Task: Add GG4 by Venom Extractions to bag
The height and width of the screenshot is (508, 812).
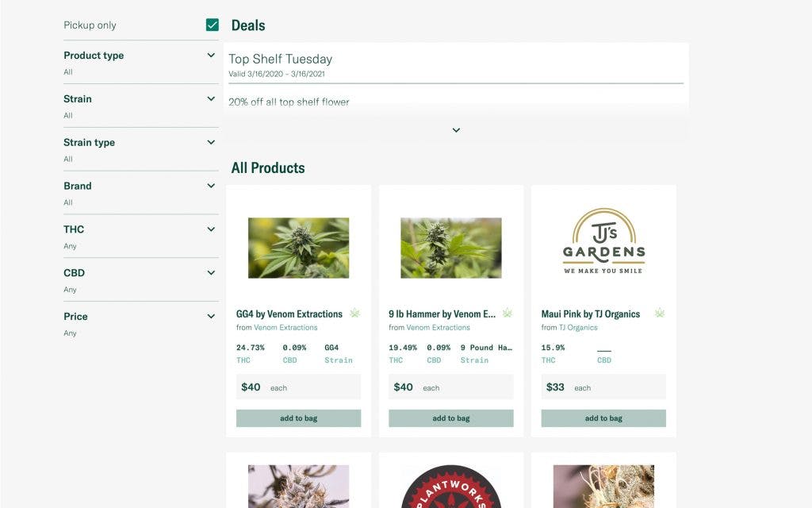Action: click(x=298, y=418)
